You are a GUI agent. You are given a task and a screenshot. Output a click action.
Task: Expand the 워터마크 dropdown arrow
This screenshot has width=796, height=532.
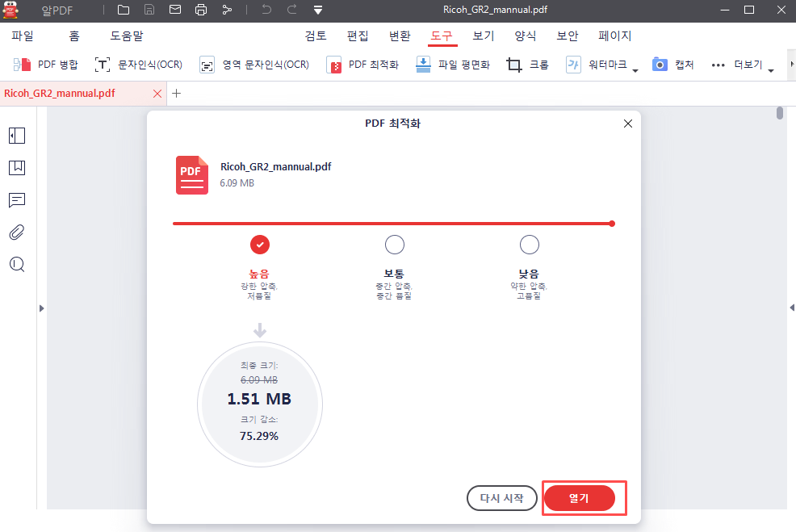(x=635, y=70)
